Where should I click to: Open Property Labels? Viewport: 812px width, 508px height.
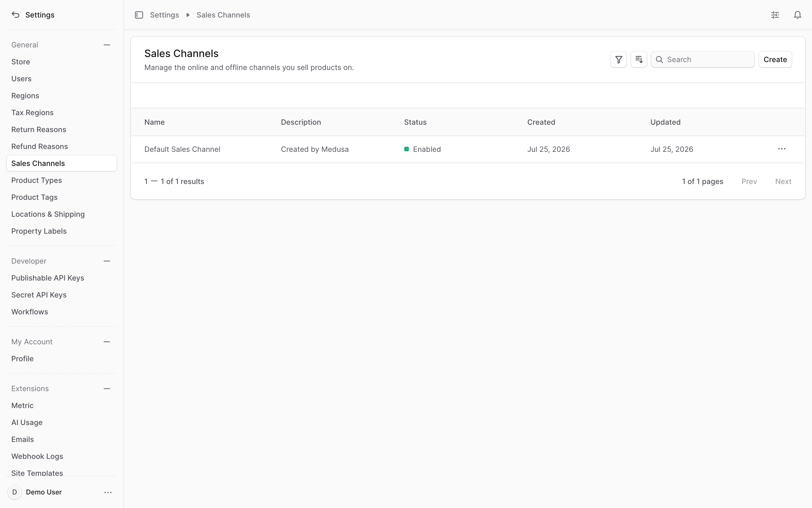(x=62, y=231)
